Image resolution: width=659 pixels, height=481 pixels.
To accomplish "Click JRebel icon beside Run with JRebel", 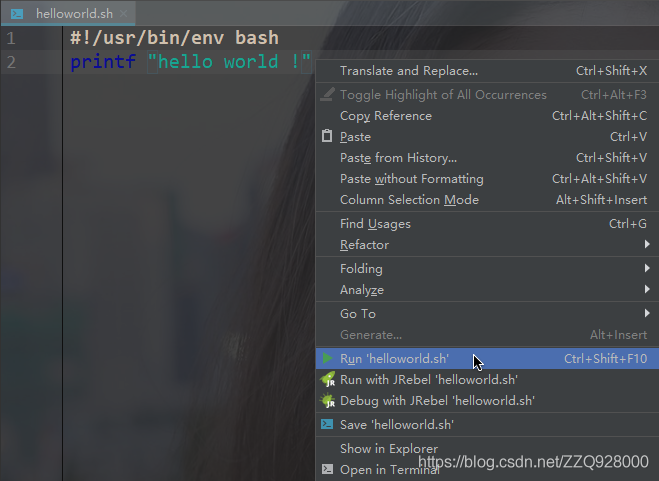I will pos(327,380).
